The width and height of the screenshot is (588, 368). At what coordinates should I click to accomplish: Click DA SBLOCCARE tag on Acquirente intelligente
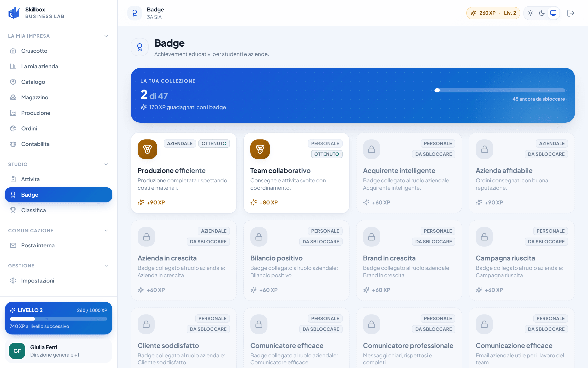pos(433,154)
